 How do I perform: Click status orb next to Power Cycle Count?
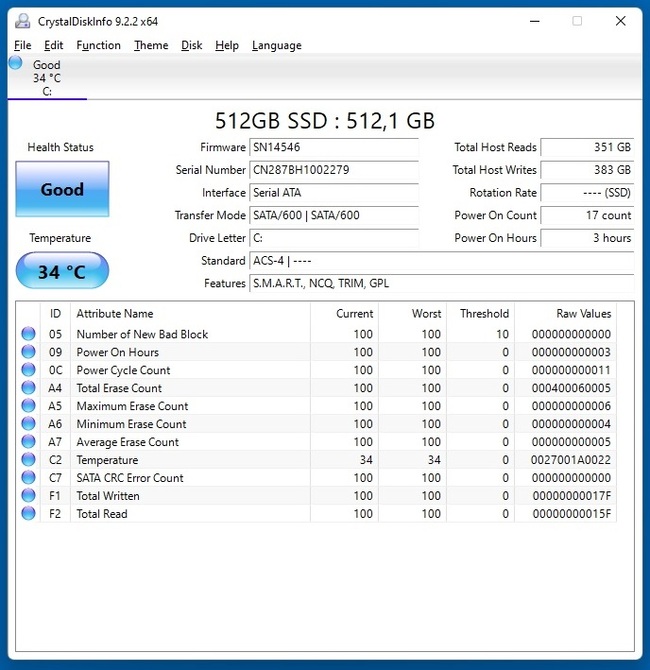29,370
